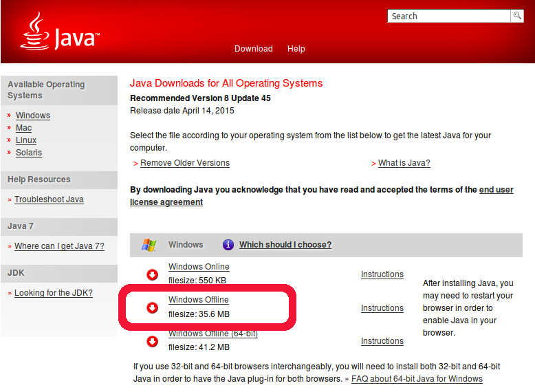Screen dimensions: 535x392
Task: Click the Windows Offline download link
Action: click(x=199, y=300)
